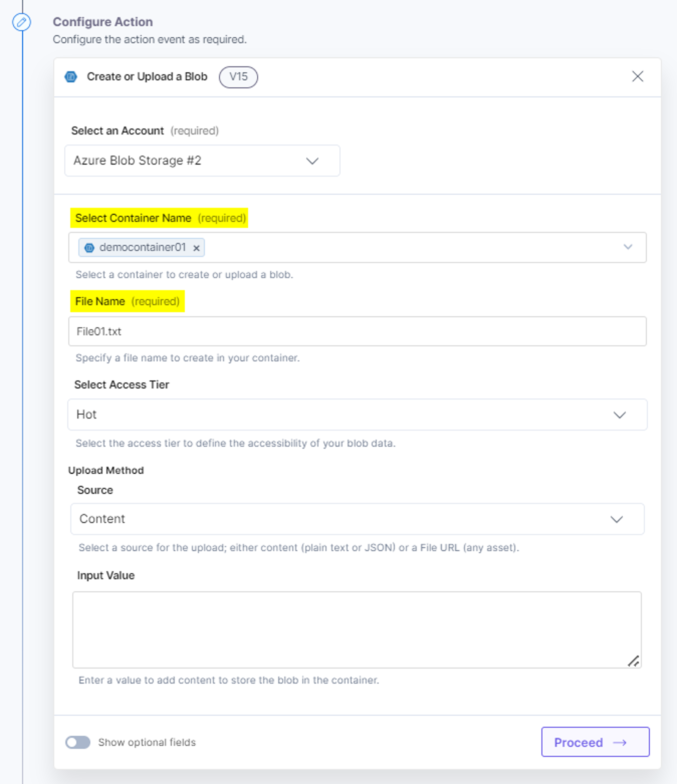Close the Create or Upload a Blob panel
The image size is (677, 784).
638,76
